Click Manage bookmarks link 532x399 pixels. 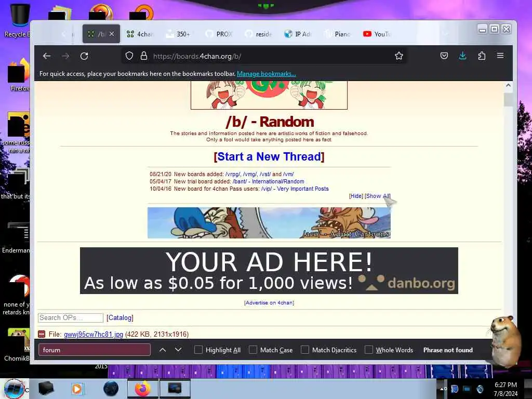point(267,74)
